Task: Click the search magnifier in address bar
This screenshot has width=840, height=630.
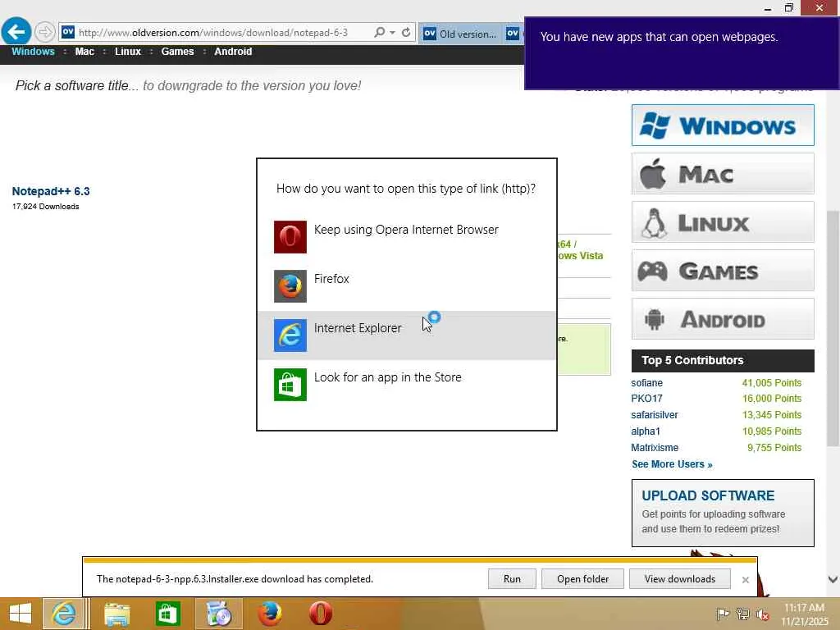Action: [379, 32]
